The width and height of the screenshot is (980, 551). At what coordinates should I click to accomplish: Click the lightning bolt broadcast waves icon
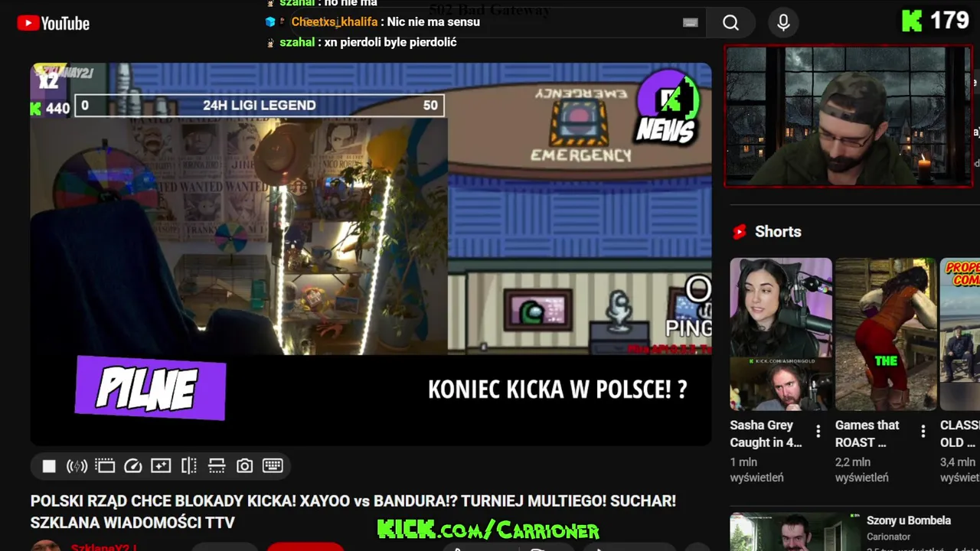click(77, 466)
